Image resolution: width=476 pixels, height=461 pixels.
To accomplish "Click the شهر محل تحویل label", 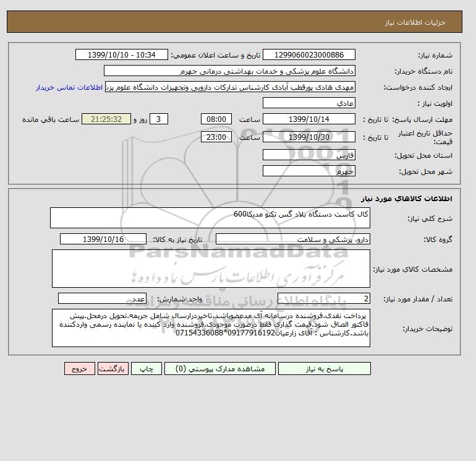I will (425, 171).
